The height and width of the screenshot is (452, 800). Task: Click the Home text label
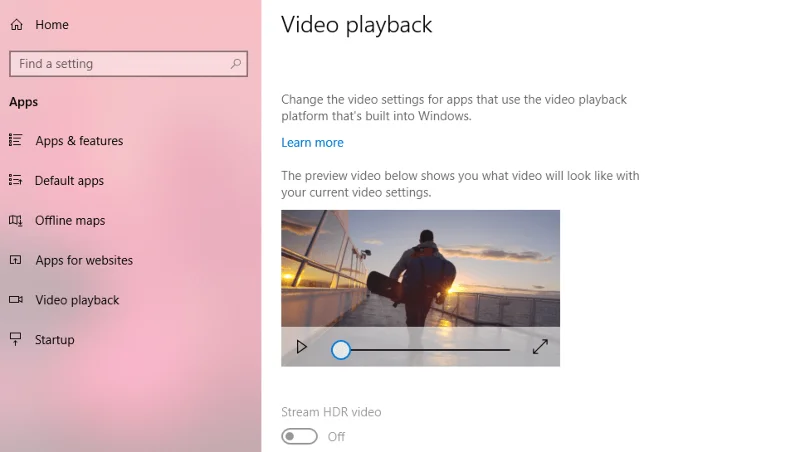click(x=52, y=25)
